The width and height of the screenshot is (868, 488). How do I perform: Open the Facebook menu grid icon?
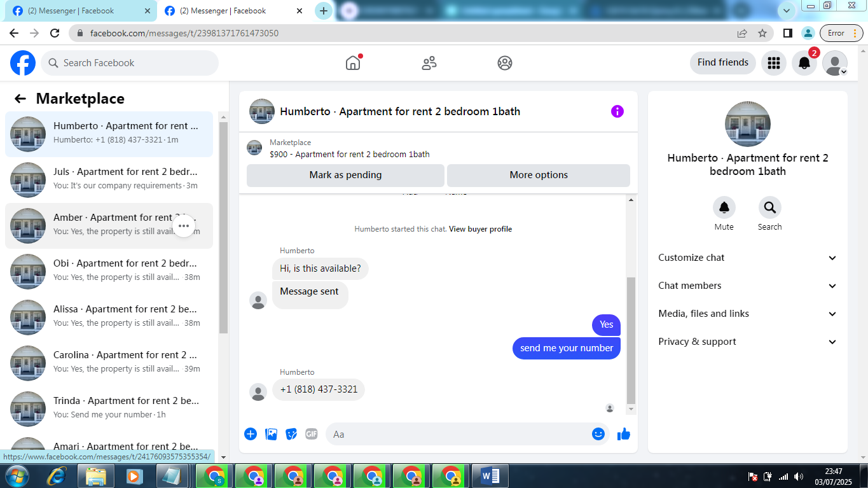click(774, 63)
